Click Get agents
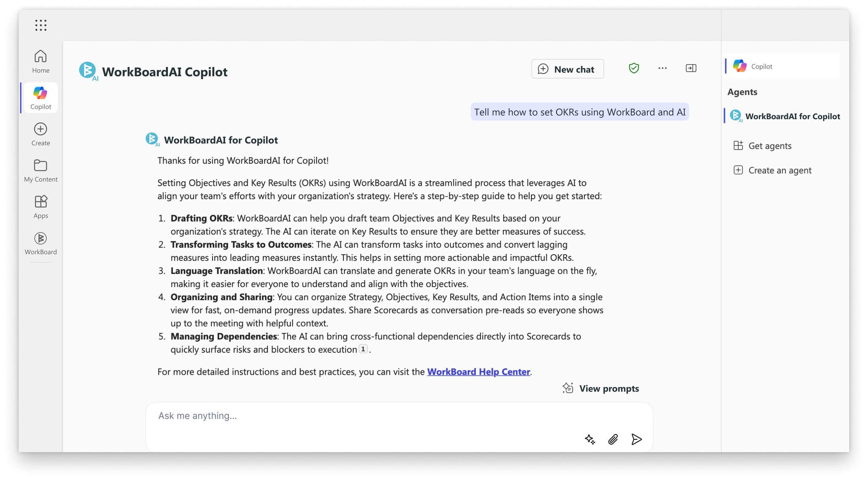Screen dimensions: 868x480 (762, 146)
